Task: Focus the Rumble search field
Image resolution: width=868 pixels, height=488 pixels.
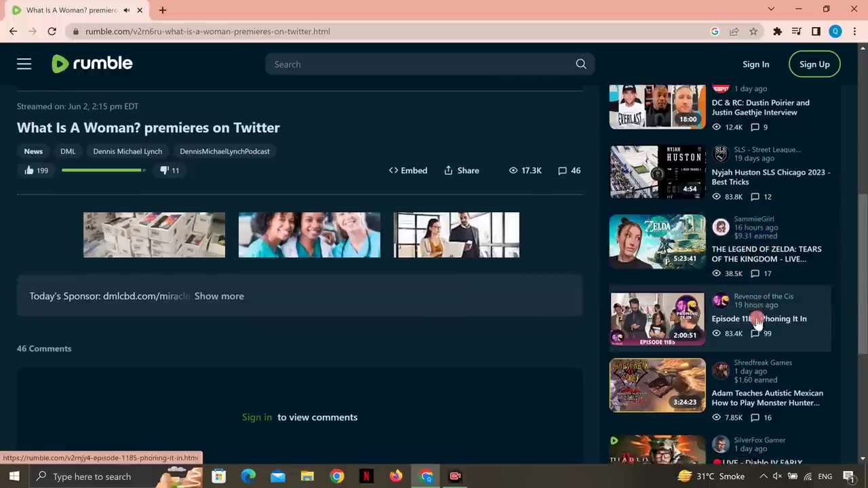Action: pos(420,64)
